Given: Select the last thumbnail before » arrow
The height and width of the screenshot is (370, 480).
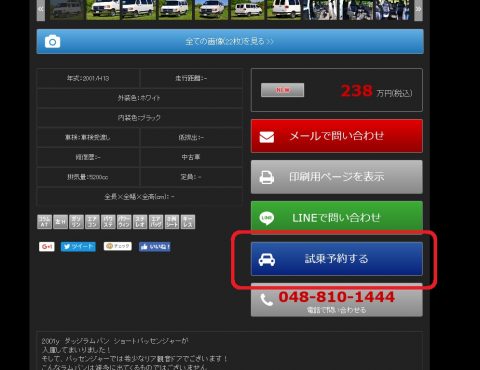Looking at the screenshot, I should click(x=393, y=9).
